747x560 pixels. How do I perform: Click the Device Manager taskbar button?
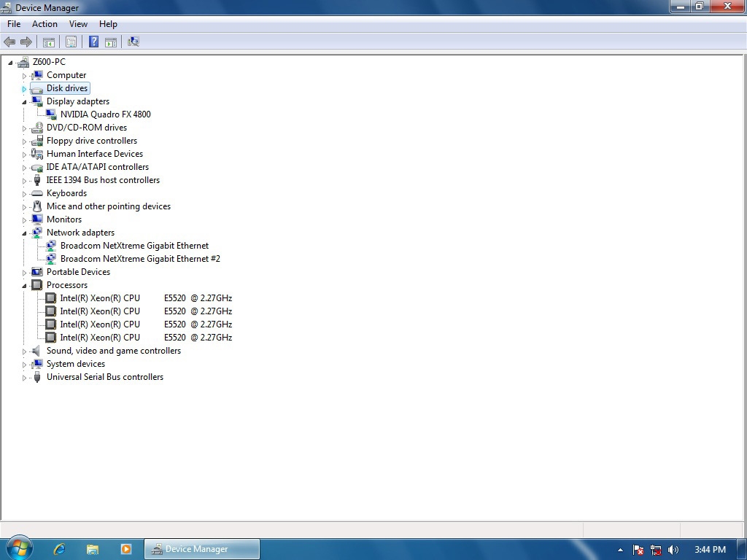coord(202,549)
